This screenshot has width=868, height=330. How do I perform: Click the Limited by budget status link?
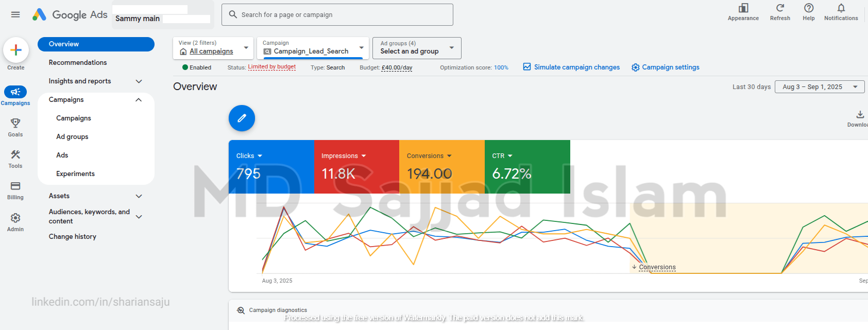tap(271, 67)
